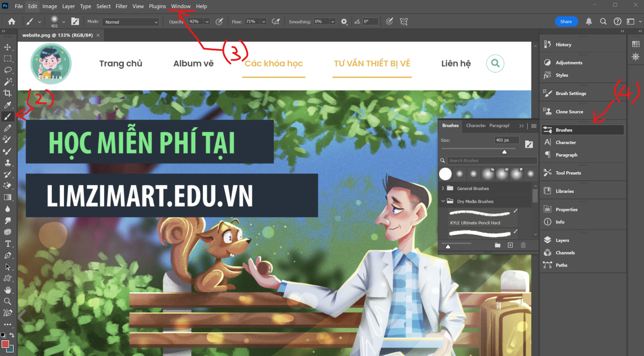Select the Lasso tool
Image resolution: width=644 pixels, height=356 pixels.
[x=8, y=70]
